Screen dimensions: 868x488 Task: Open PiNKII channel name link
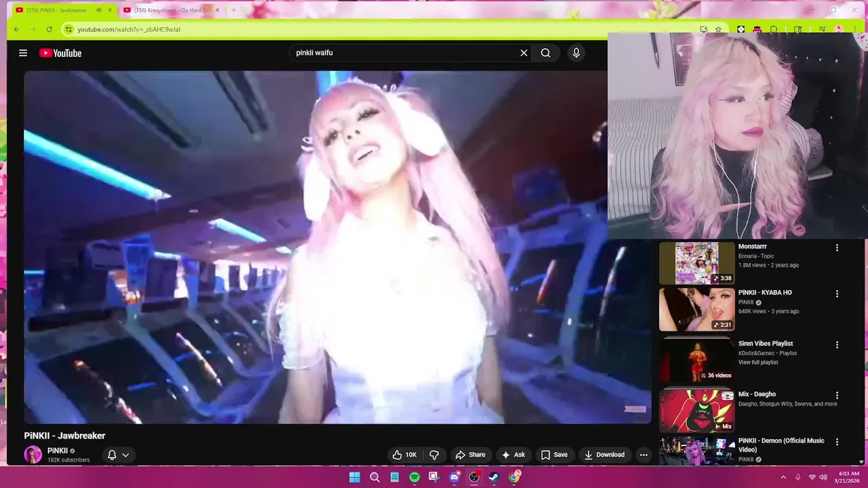(58, 451)
